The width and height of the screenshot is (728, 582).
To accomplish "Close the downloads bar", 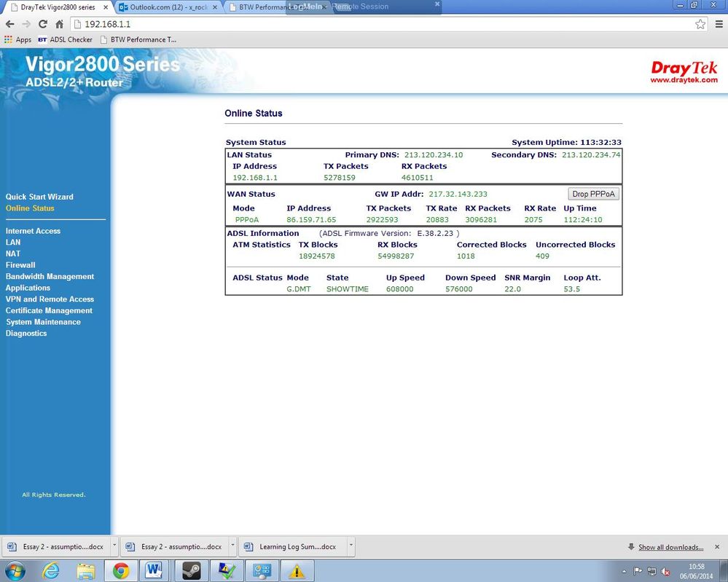I will [717, 547].
